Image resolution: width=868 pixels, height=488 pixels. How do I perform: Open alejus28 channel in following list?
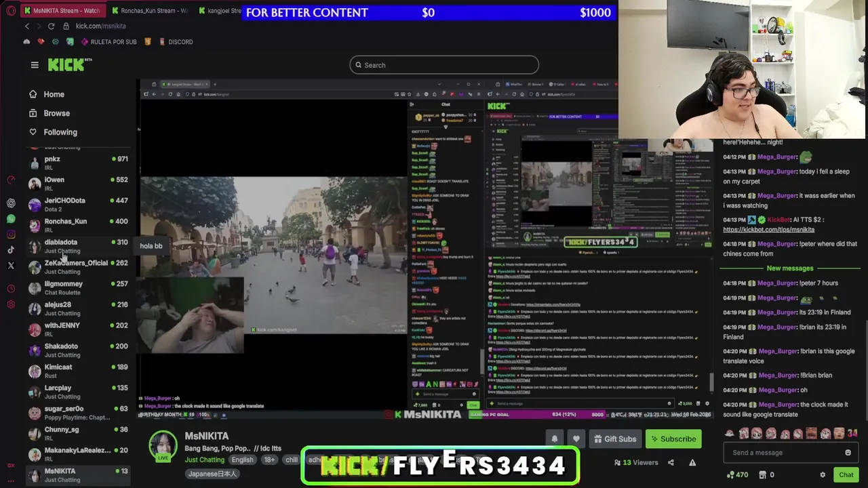point(78,308)
